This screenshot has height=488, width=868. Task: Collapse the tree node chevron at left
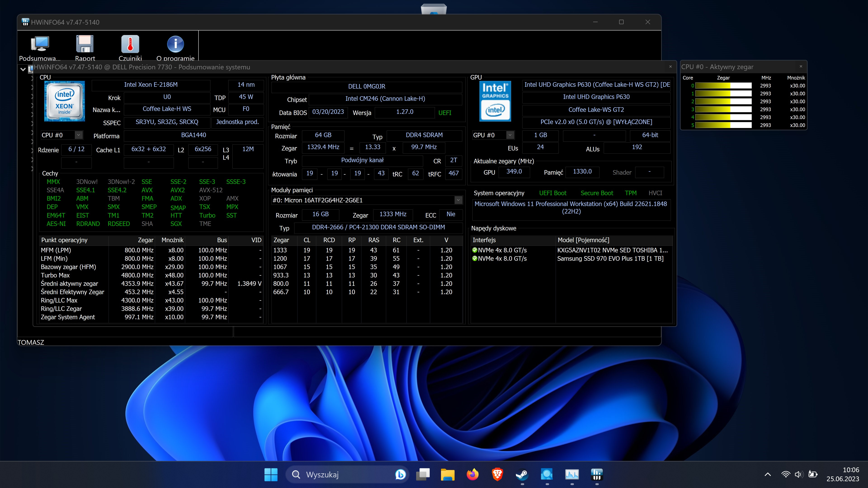click(23, 69)
